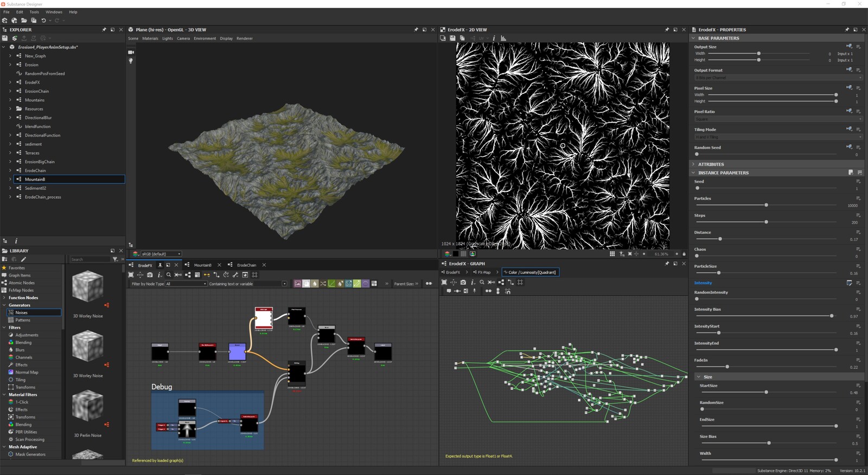Click the StartSize slider handle
Image resolution: width=868 pixels, height=475 pixels.
(x=766, y=392)
